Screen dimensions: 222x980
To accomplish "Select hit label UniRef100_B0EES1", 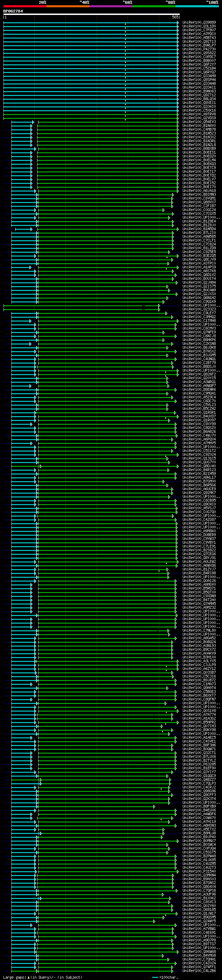I will coord(199,153).
